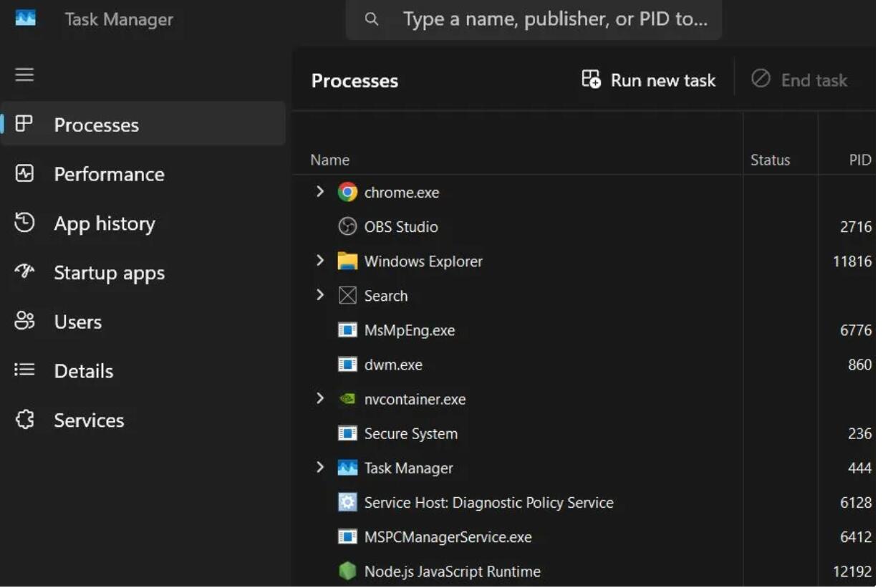The width and height of the screenshot is (883, 588).
Task: Open App history from the sidebar
Action: (103, 223)
